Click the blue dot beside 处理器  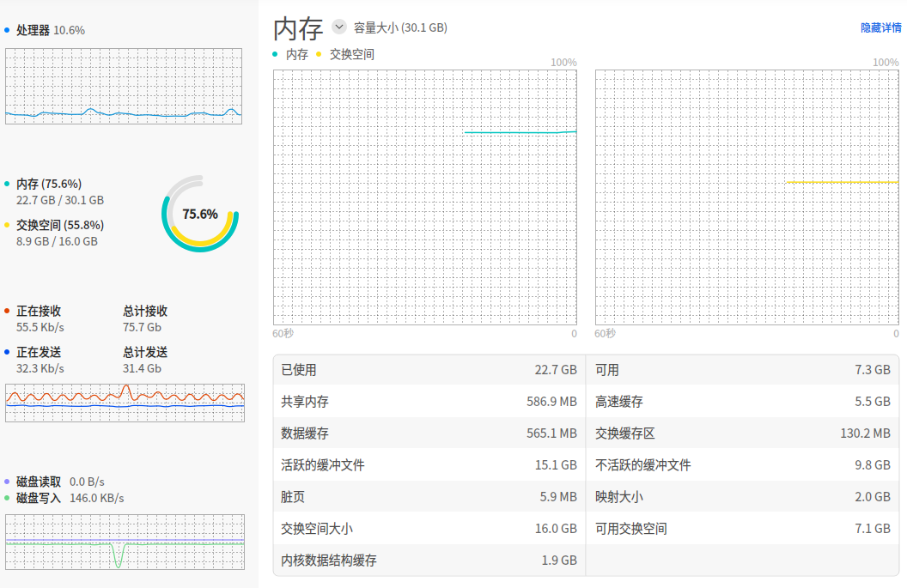click(7, 30)
